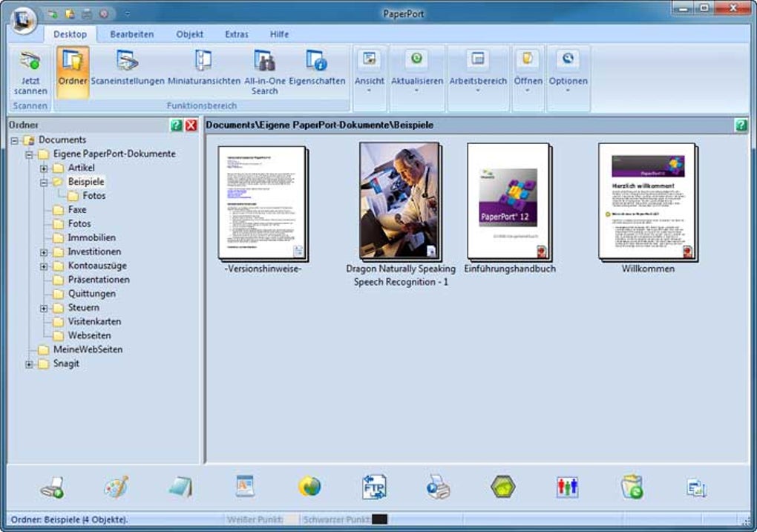The width and height of the screenshot is (757, 532).
Task: Switch to the Extras ribbon tab
Action: pos(237,34)
